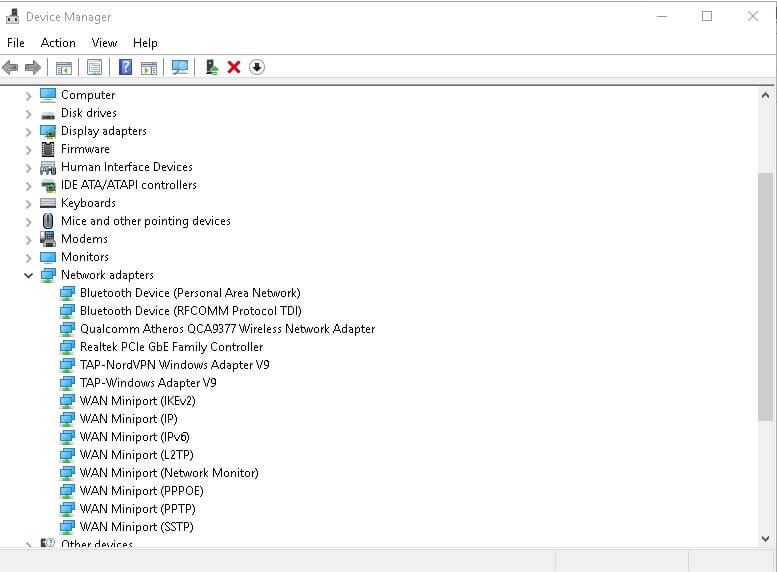Select WAN Miniport (SSTP)

[x=136, y=526]
